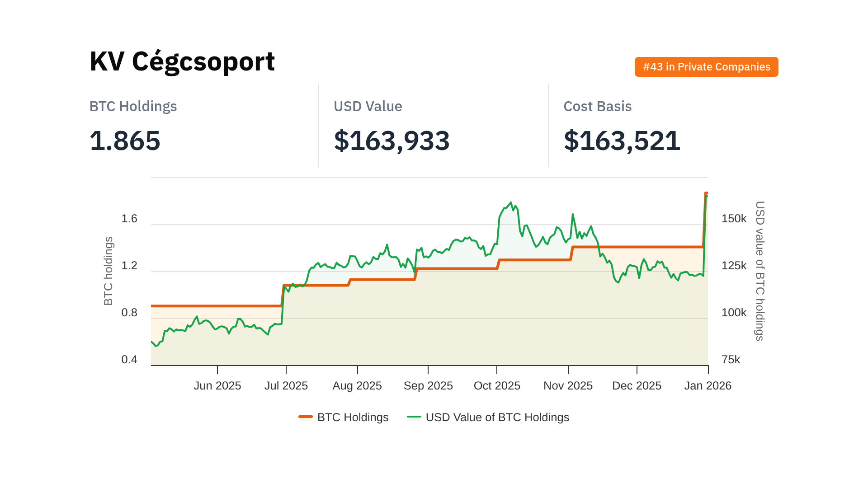The image size is (868, 488).
Task: Toggle BTC Holdings legend series
Action: coord(353,417)
